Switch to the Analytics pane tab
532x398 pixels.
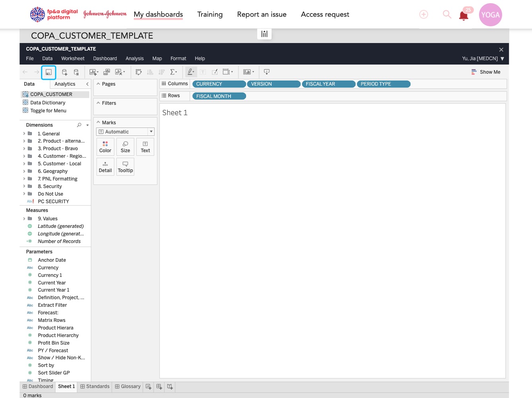point(65,84)
